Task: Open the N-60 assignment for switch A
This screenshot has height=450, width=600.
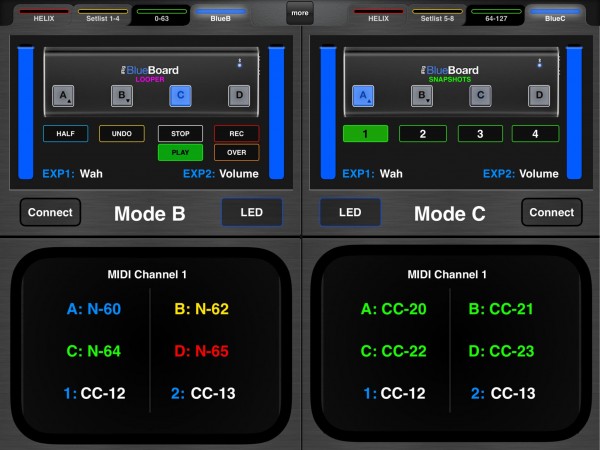Action: 94,309
